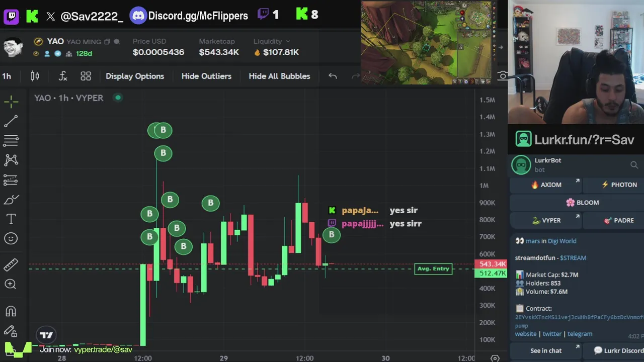
Task: Click the Avg. Entry line label
Action: pyautogui.click(x=433, y=268)
